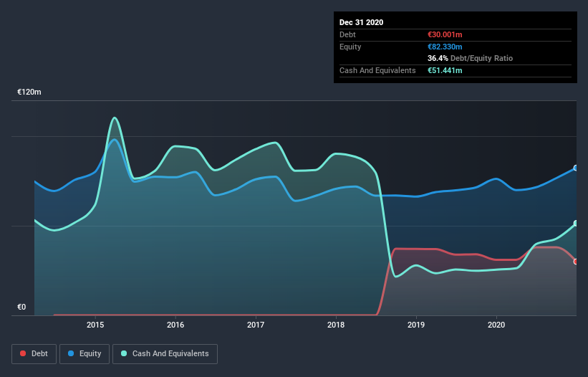Click the 36.4% Debt/Equity Ratio text

(471, 59)
